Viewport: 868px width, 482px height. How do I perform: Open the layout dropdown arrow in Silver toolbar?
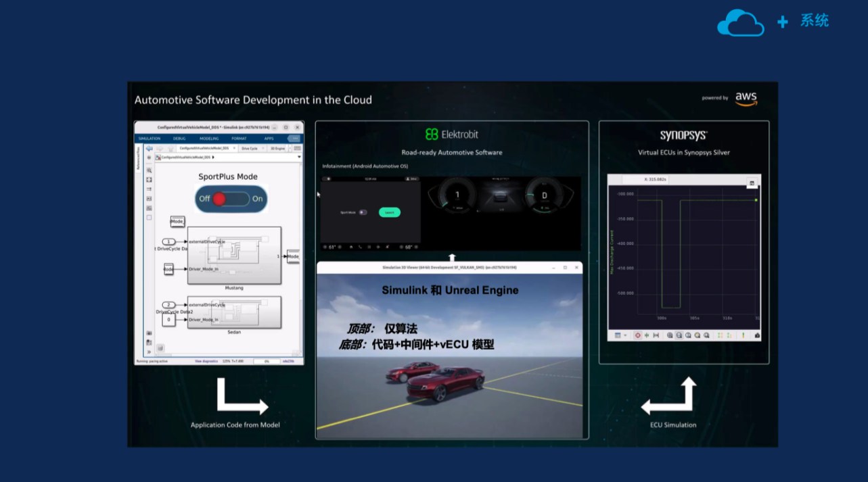(625, 335)
